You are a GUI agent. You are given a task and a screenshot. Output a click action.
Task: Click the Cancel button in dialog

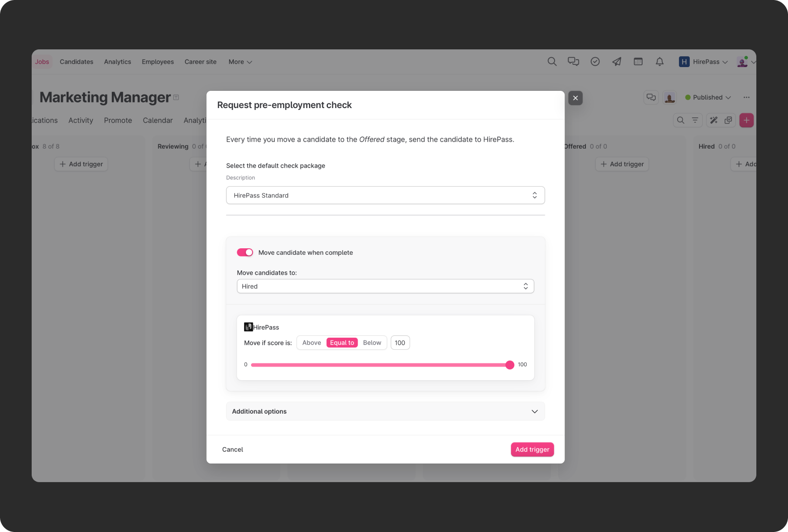232,450
